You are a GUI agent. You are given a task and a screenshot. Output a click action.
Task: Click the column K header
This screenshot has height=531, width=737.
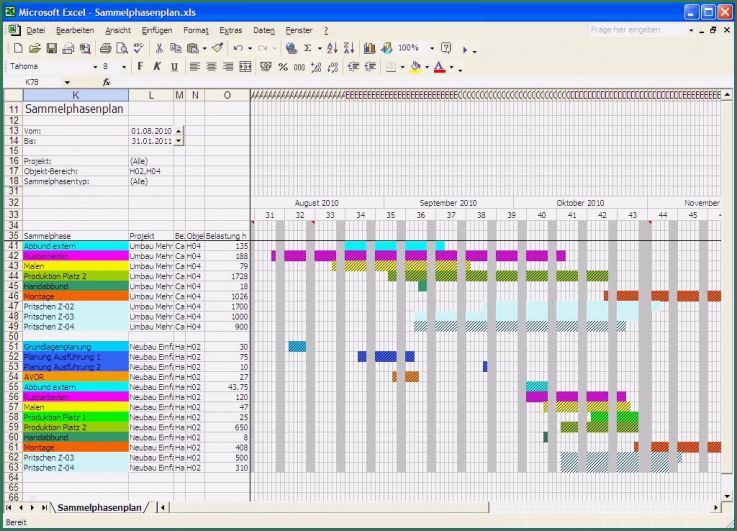75,95
